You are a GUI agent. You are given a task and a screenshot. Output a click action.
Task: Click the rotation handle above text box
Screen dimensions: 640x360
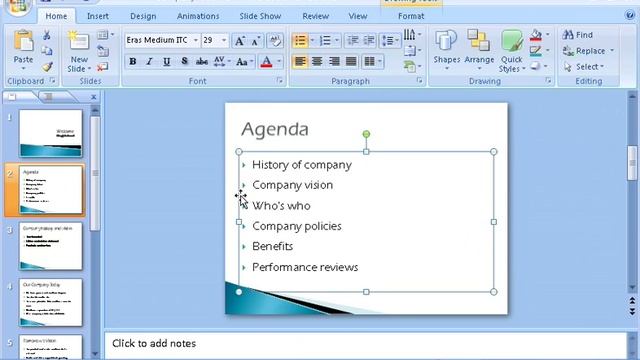tap(366, 134)
